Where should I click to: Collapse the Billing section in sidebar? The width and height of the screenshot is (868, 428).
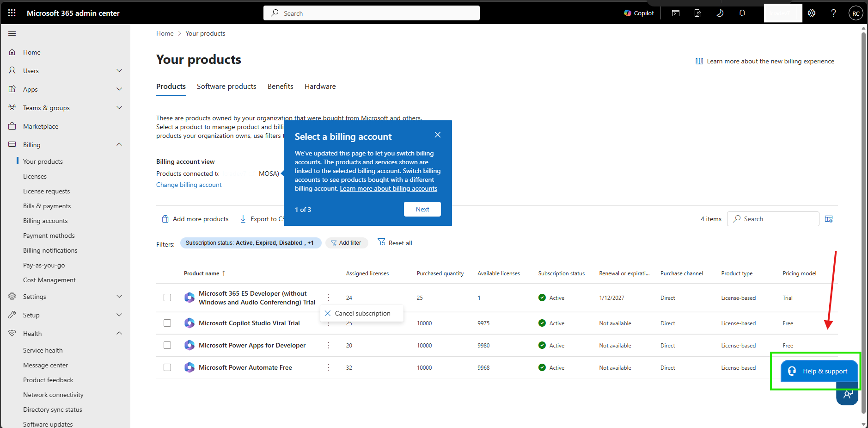click(x=119, y=145)
